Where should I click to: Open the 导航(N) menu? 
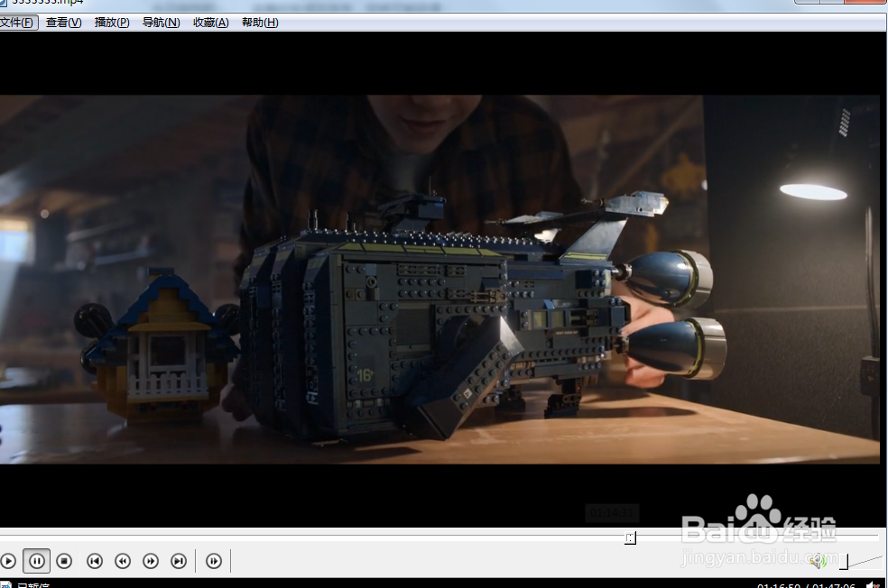pos(161,23)
